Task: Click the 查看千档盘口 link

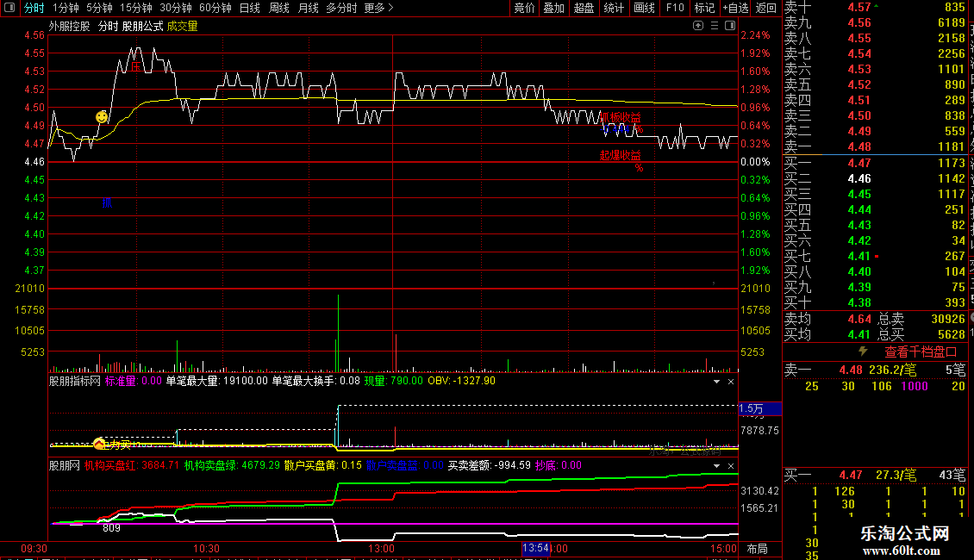Action: pos(921,352)
